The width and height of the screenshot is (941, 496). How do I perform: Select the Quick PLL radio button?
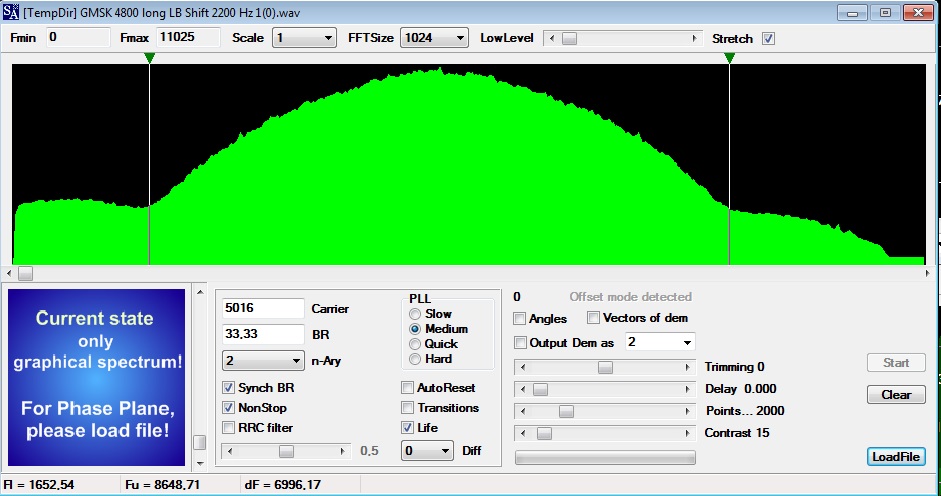415,344
